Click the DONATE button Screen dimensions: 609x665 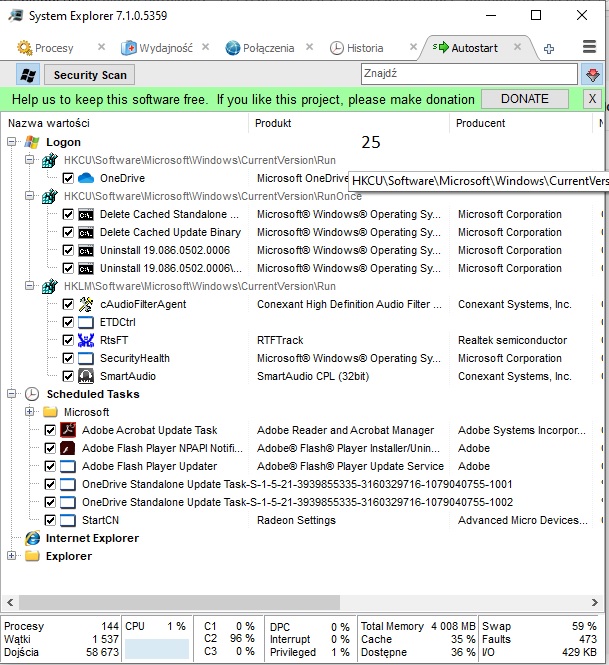point(525,99)
